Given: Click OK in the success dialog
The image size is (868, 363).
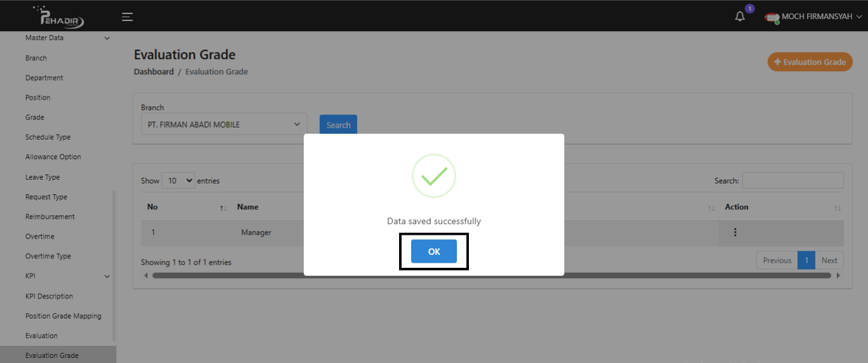Looking at the screenshot, I should pyautogui.click(x=433, y=251).
